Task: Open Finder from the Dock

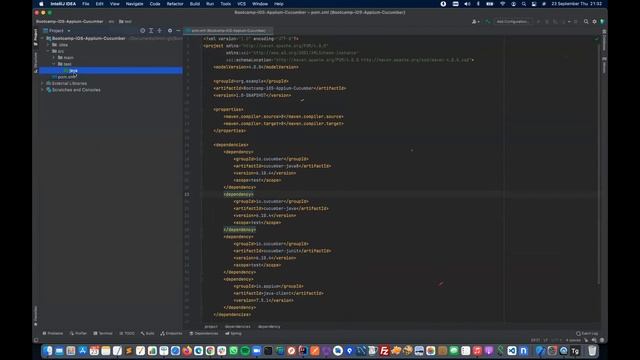Action: tap(48, 351)
